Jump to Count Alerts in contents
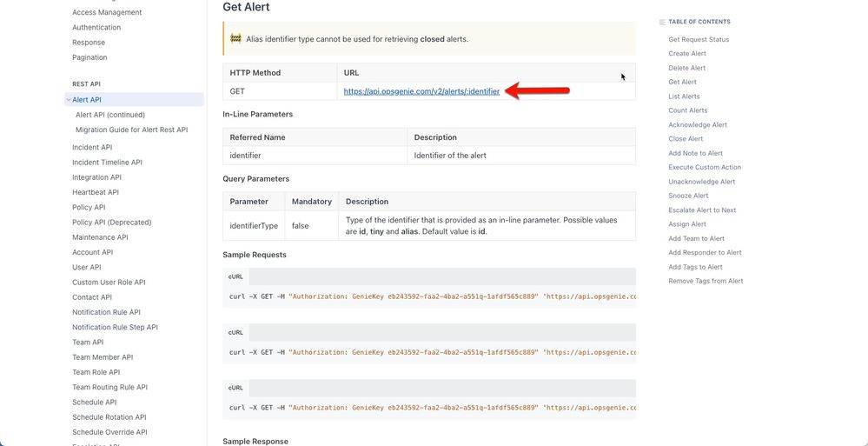The image size is (868, 446). (688, 110)
